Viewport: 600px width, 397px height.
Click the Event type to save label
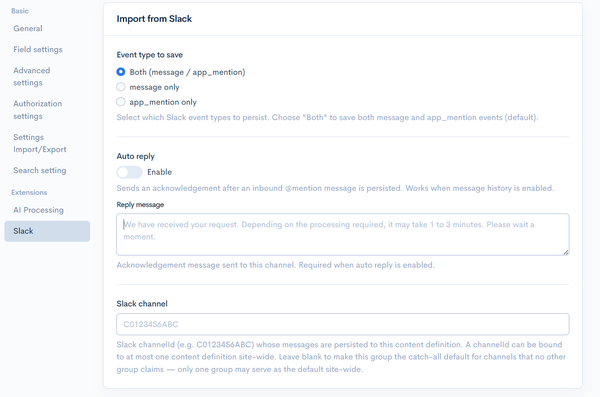150,55
